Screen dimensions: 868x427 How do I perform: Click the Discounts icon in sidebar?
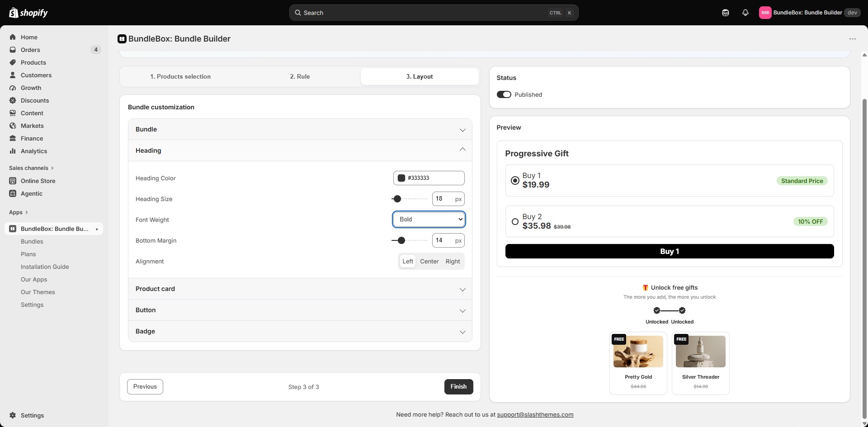(13, 100)
